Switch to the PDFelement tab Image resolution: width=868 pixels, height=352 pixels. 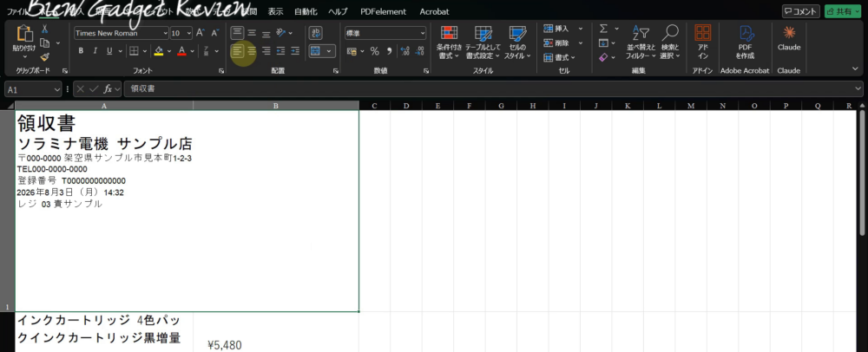click(x=383, y=11)
